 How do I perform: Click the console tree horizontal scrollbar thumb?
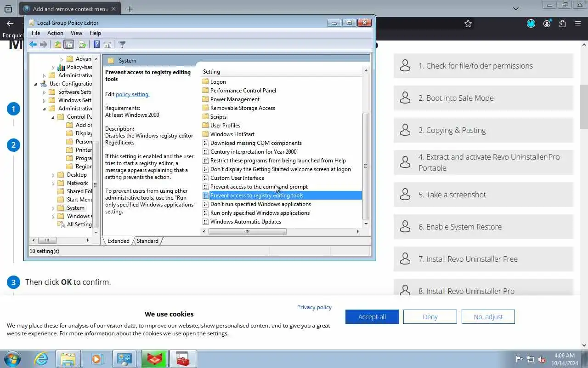[47, 240]
